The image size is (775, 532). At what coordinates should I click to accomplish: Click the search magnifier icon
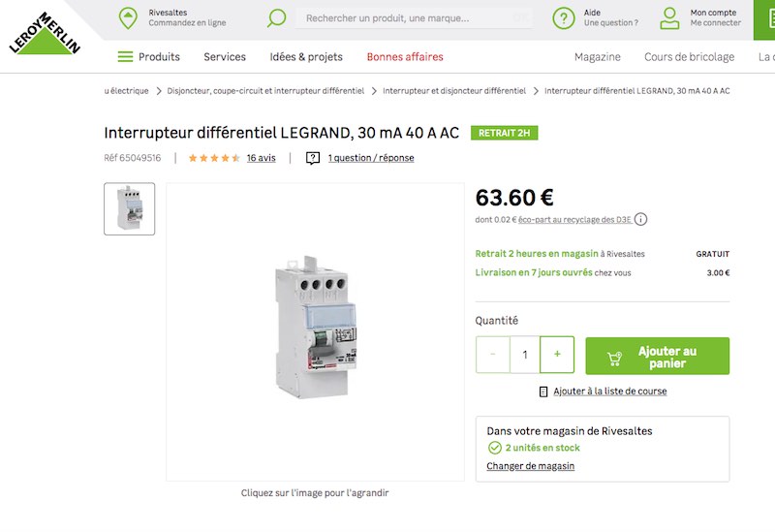276,18
